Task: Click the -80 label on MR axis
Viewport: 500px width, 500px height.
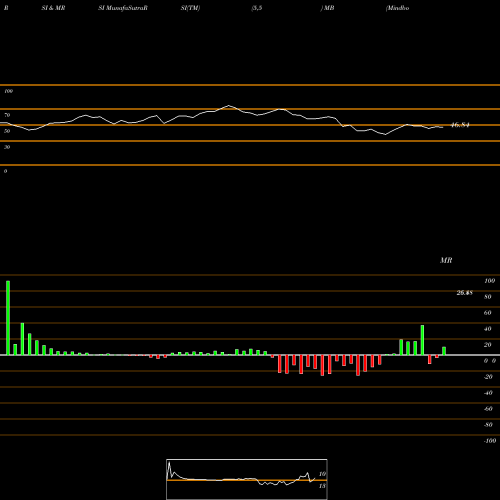Action: (488, 425)
